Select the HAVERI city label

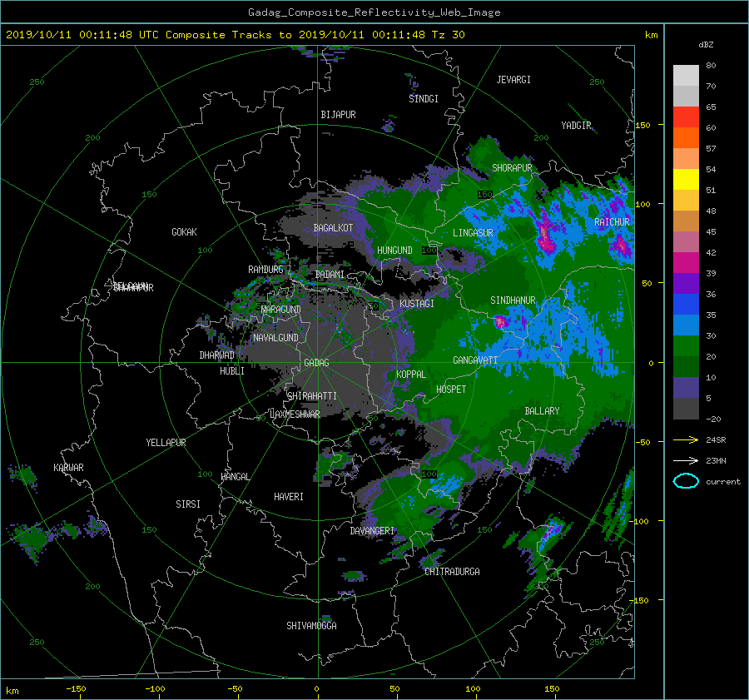(289, 498)
